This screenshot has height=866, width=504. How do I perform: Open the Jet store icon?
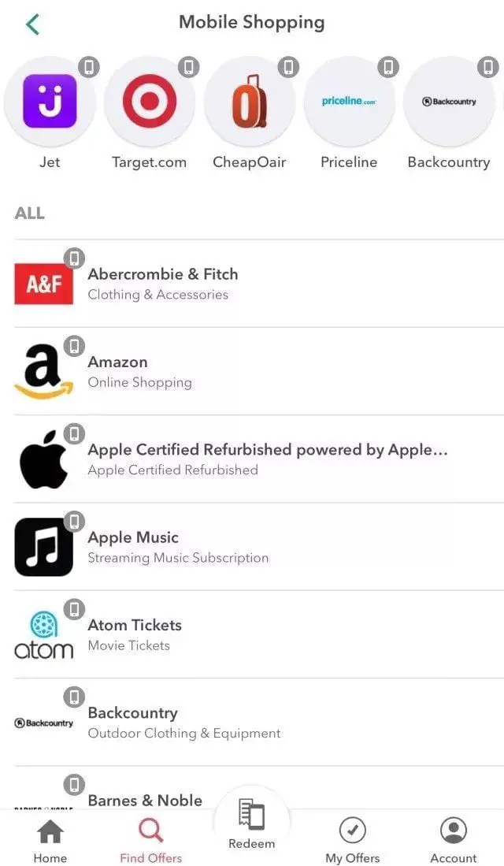[50, 102]
